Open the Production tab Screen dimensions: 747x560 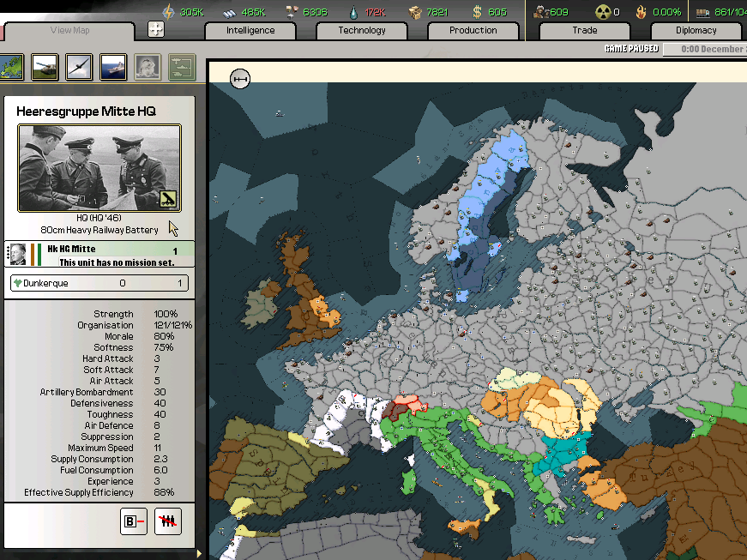coord(473,31)
